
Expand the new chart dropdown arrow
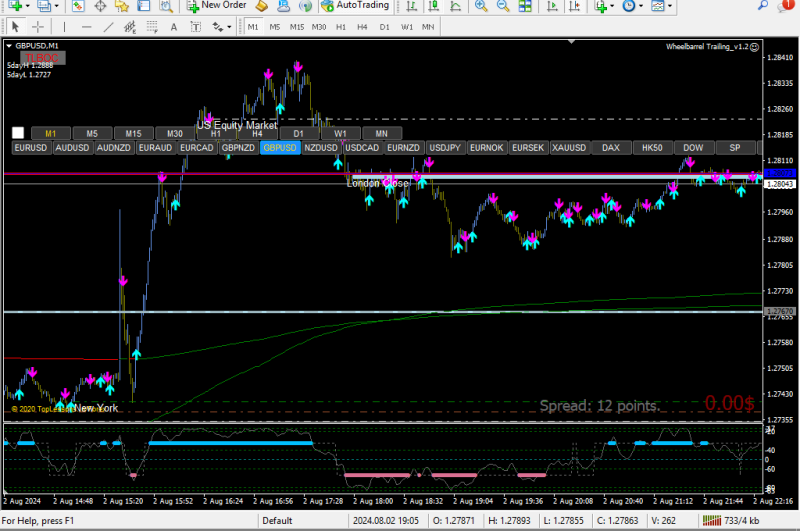pos(27,6)
